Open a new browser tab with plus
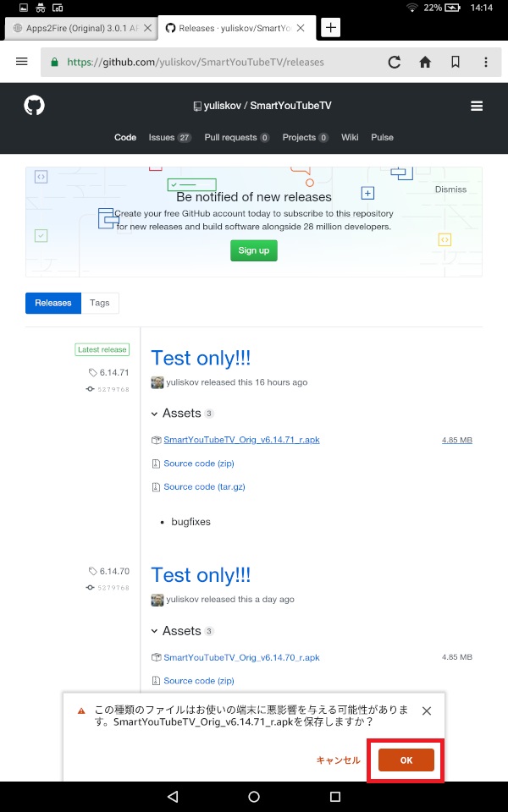The image size is (508, 812). click(x=331, y=27)
